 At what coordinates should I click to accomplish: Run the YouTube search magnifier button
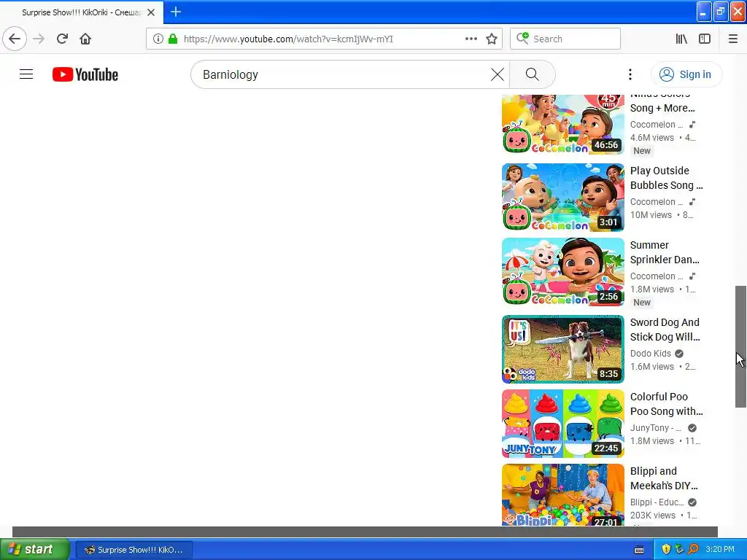point(532,74)
